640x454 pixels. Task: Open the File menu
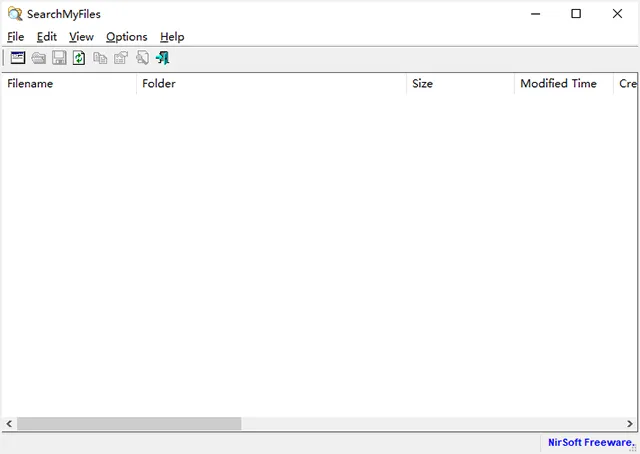pyautogui.click(x=16, y=37)
